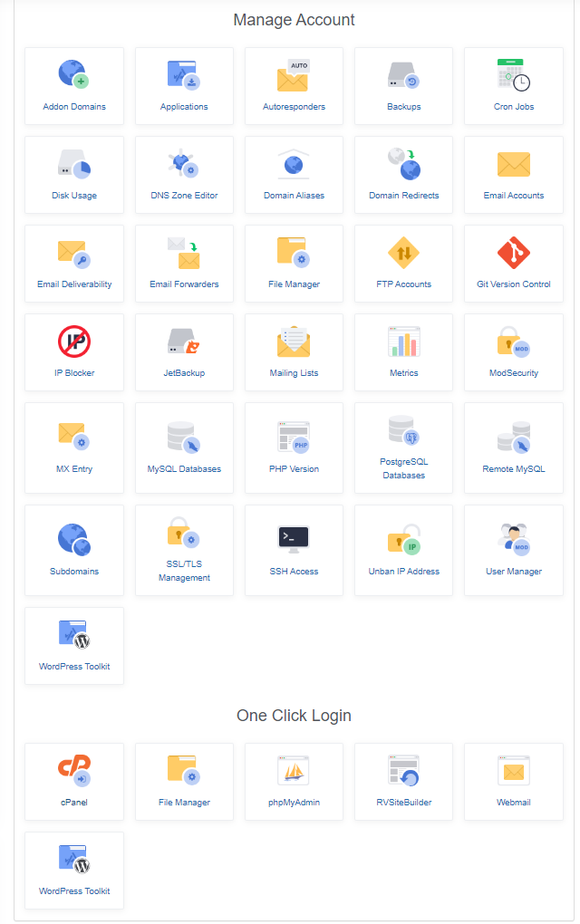580x924 pixels.
Task: Click the "Addon Domains" text label
Action: click(74, 107)
